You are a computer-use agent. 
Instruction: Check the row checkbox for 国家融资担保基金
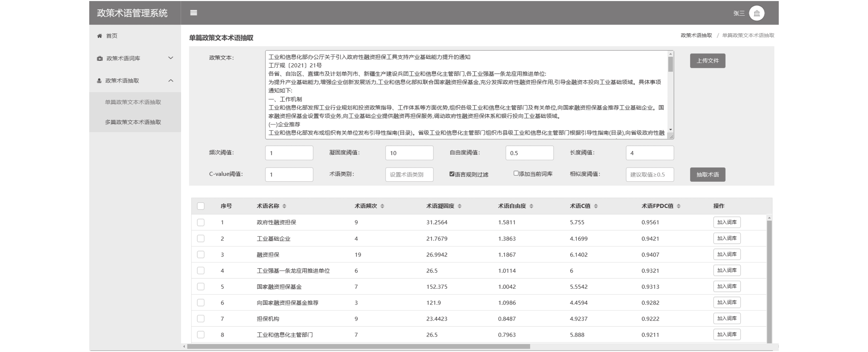(201, 287)
